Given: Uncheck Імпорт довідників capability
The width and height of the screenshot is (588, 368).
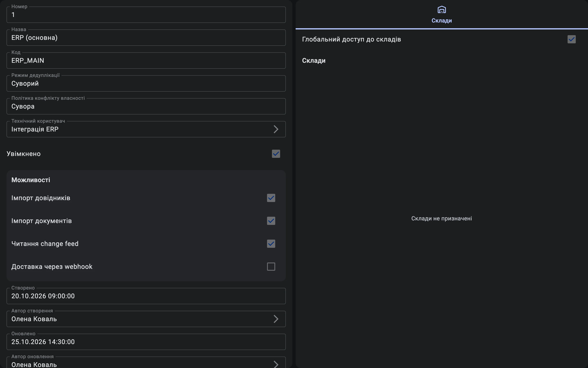Looking at the screenshot, I should tap(271, 198).
